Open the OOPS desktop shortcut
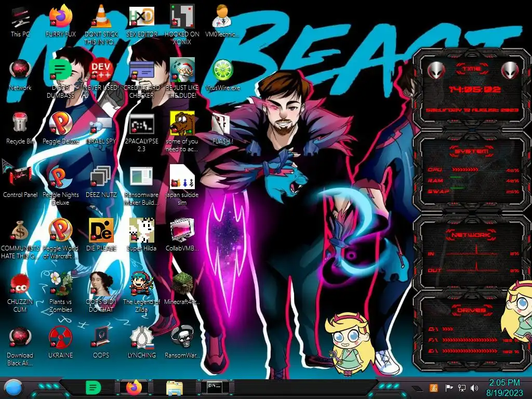This screenshot has width=532, height=399. 101,342
